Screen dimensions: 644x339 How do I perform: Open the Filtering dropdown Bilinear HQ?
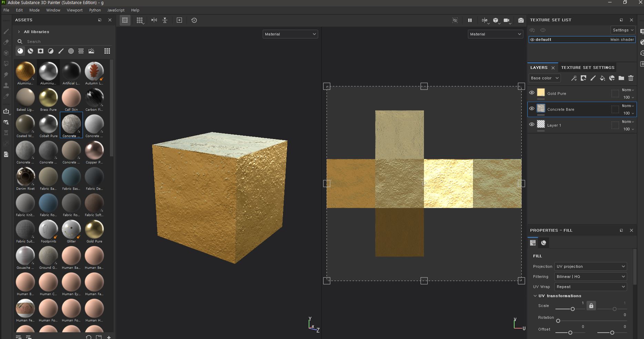pos(591,276)
